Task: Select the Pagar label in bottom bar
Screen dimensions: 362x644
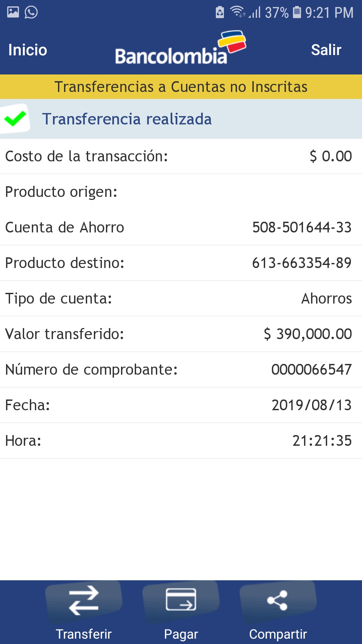Action: pyautogui.click(x=181, y=634)
